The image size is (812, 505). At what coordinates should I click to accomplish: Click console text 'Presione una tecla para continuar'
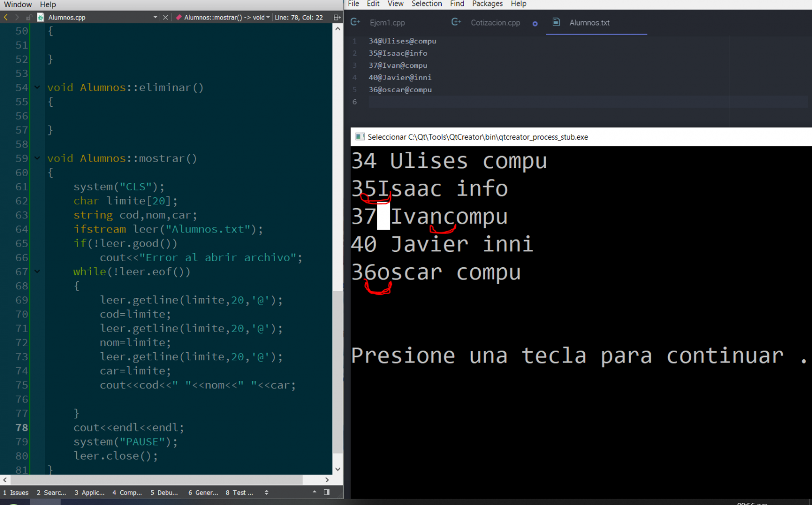[567, 356]
